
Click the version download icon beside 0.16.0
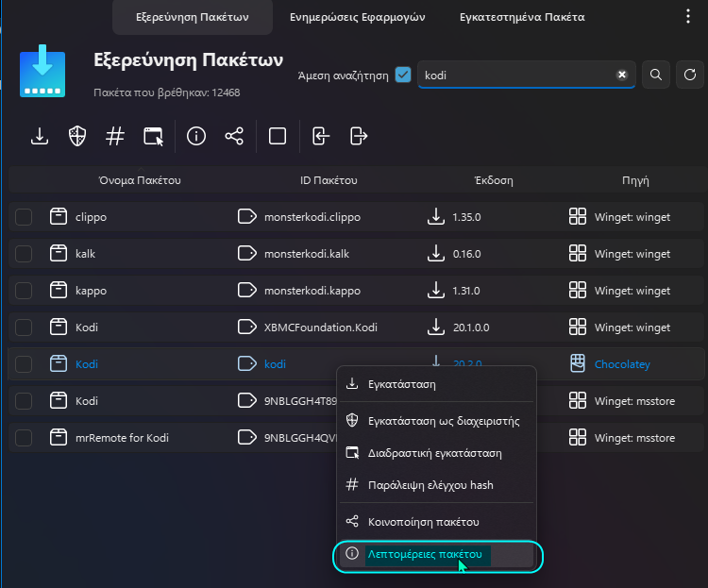point(436,253)
